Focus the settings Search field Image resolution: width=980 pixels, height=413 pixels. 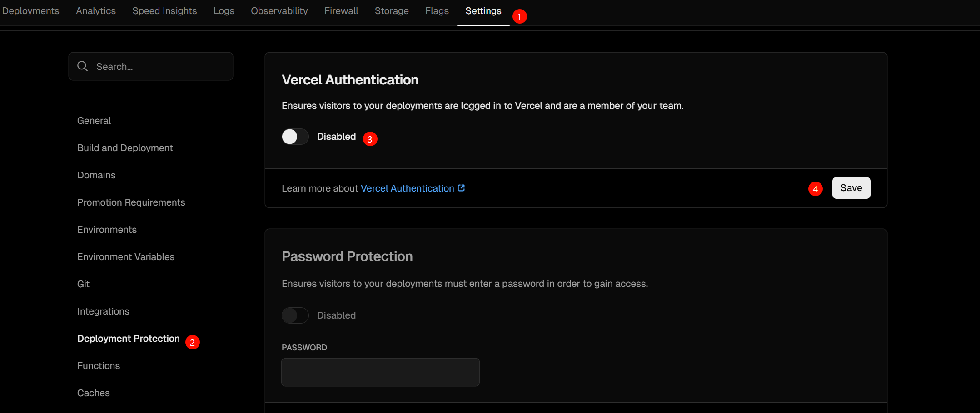[x=159, y=67]
